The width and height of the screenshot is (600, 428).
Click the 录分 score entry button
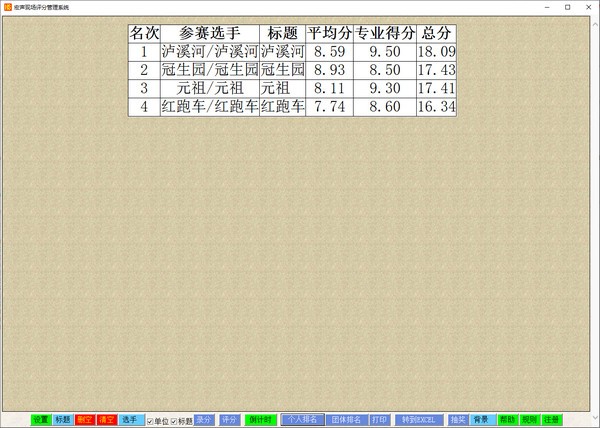204,420
